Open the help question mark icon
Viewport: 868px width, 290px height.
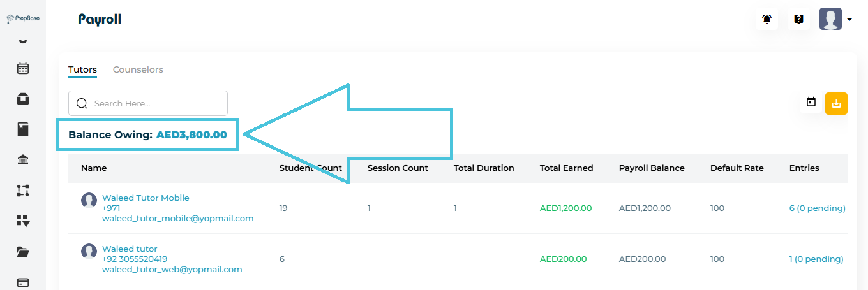[798, 19]
